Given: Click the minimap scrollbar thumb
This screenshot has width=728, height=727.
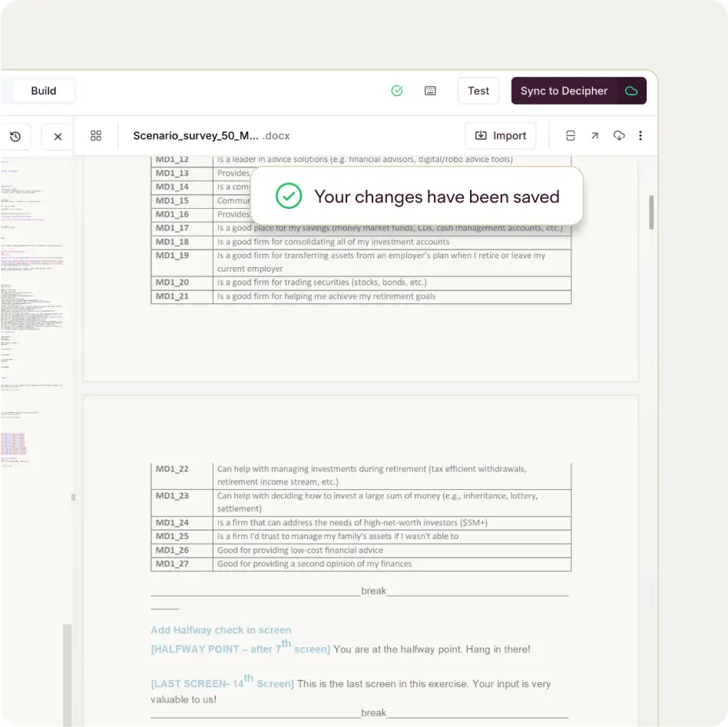Looking at the screenshot, I should click(68, 676).
